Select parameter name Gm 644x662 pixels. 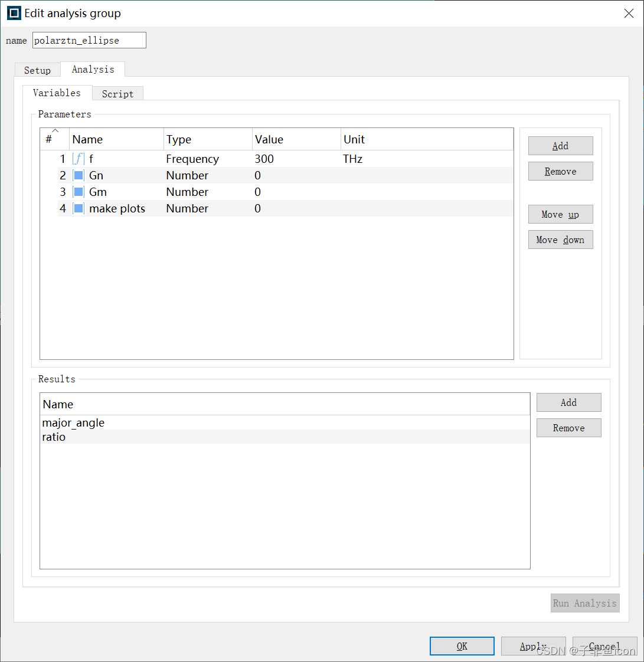[98, 192]
